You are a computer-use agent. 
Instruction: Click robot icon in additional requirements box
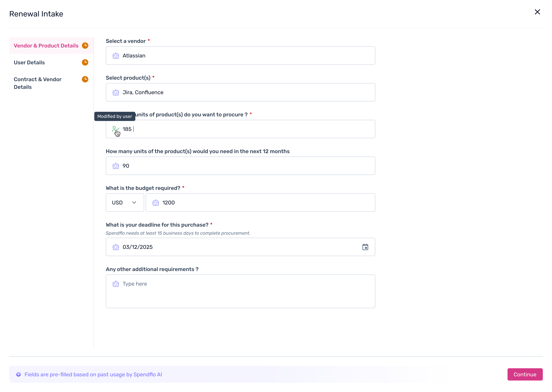click(x=116, y=284)
